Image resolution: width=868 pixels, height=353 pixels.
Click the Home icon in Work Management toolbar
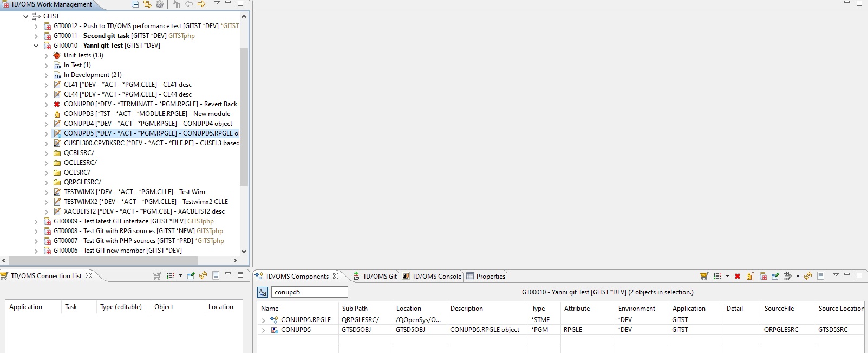[177, 4]
